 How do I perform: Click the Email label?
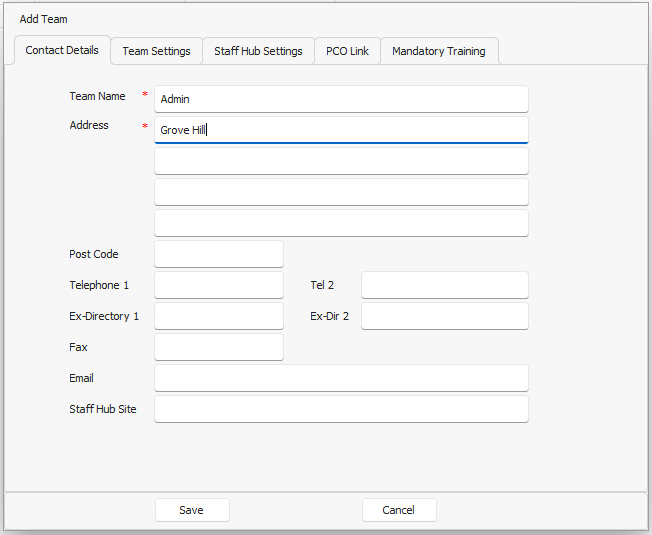81,378
